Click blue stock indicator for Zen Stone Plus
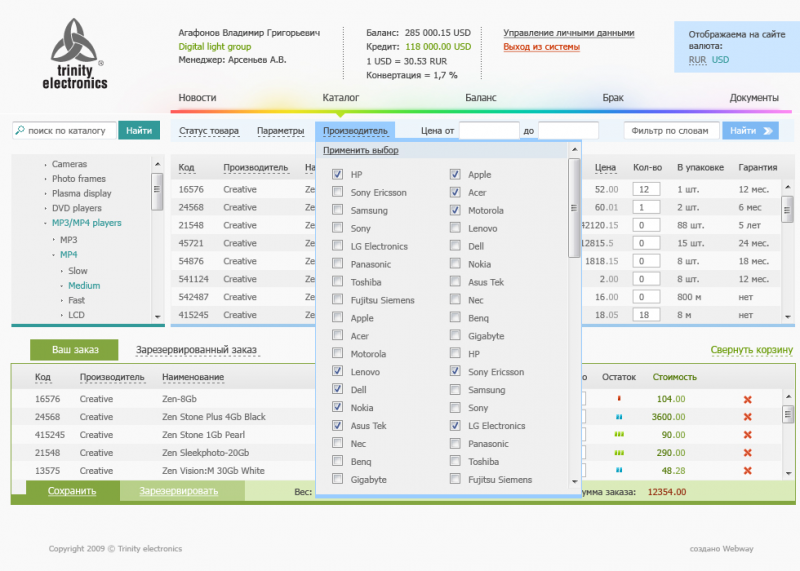This screenshot has height=571, width=800. pyautogui.click(x=619, y=417)
